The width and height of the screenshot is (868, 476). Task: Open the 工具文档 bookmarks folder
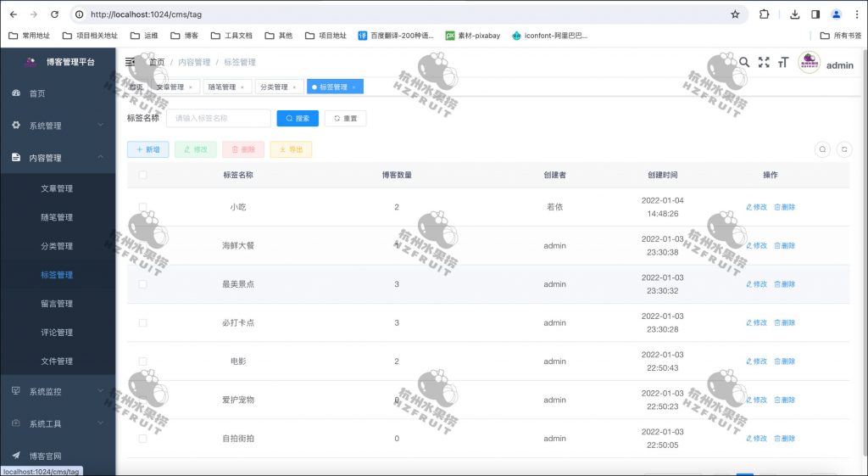click(x=231, y=36)
